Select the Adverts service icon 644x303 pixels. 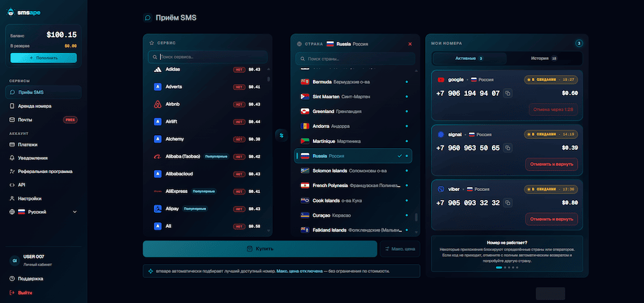[x=157, y=87]
